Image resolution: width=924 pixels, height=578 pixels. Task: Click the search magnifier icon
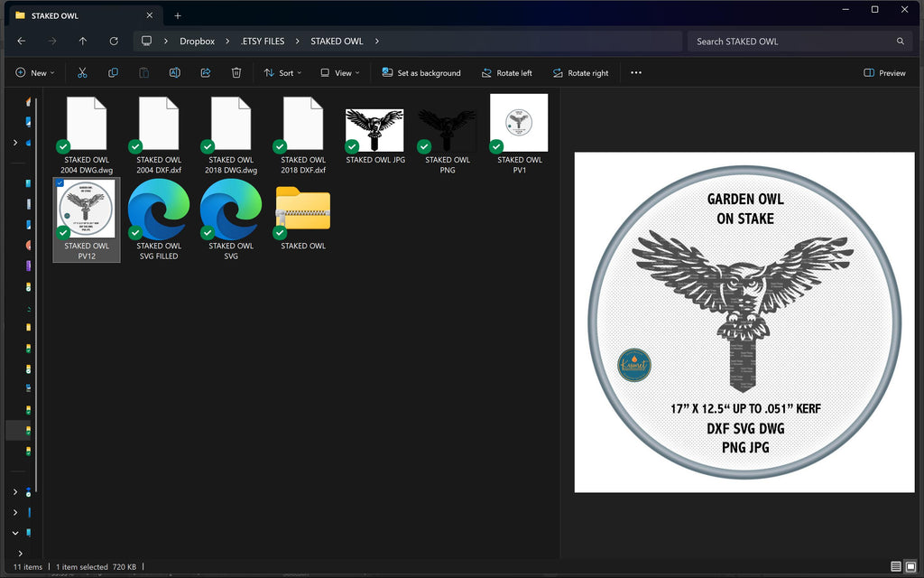click(x=901, y=42)
